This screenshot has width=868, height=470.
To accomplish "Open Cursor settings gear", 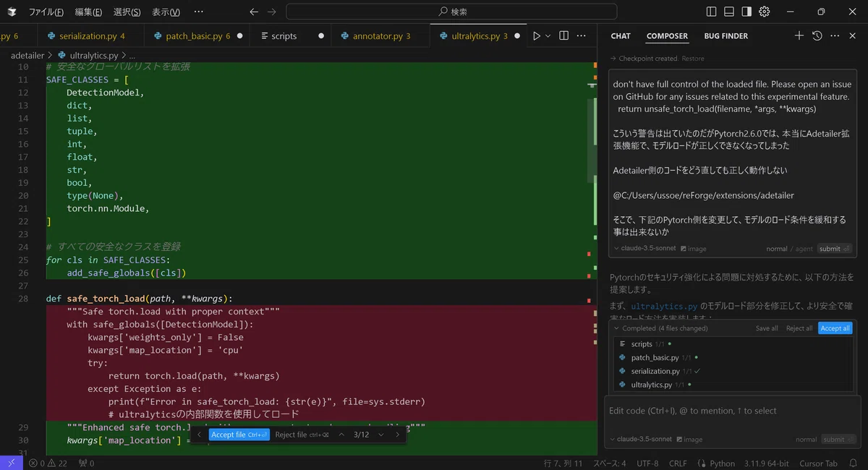I will (765, 12).
